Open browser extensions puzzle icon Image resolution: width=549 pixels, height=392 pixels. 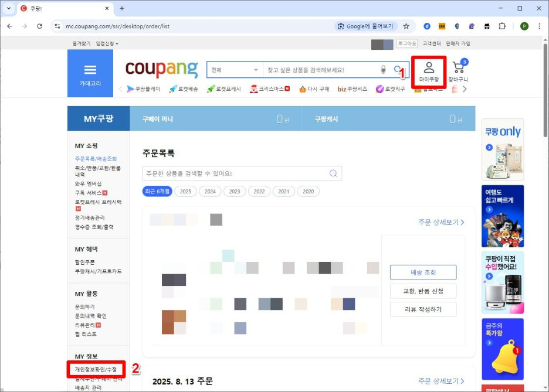click(502, 26)
